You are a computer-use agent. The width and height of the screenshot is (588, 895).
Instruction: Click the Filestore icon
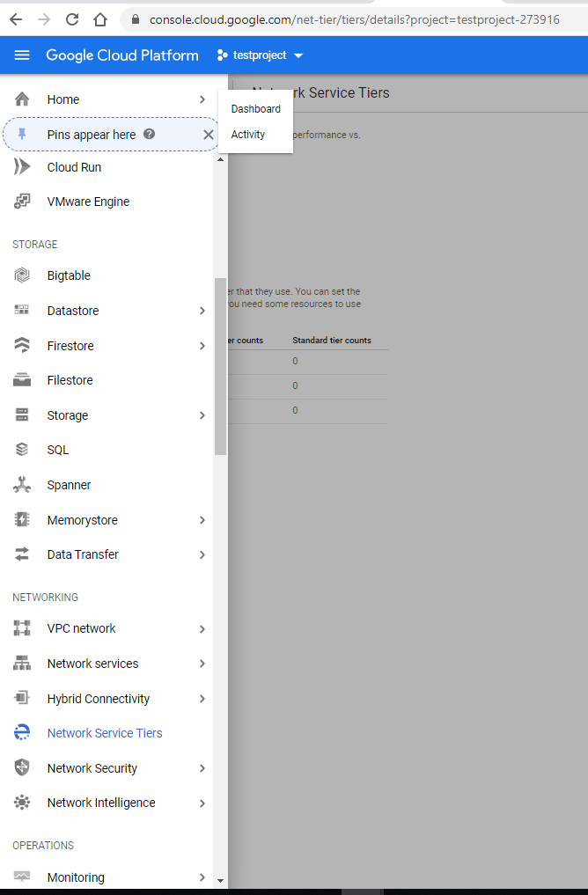pyautogui.click(x=22, y=379)
